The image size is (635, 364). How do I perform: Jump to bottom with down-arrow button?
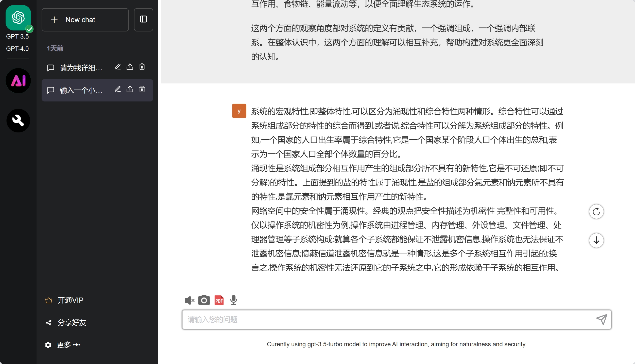[x=596, y=240]
